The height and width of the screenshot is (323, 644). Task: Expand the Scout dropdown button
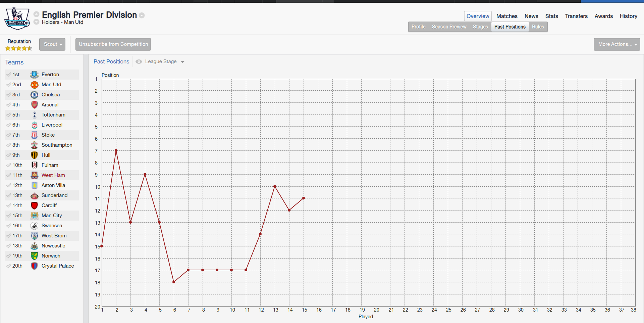pos(52,44)
